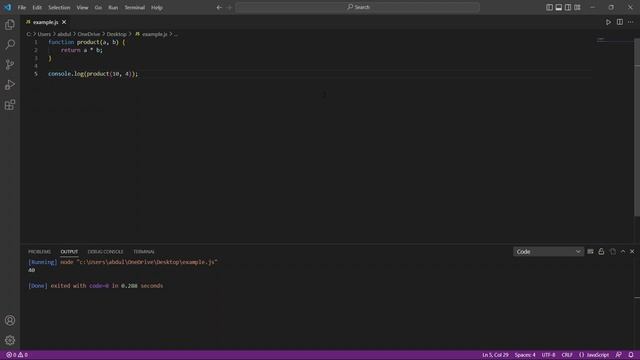Switch to the Output panel tab
Screen dimensions: 640x360
(69, 251)
